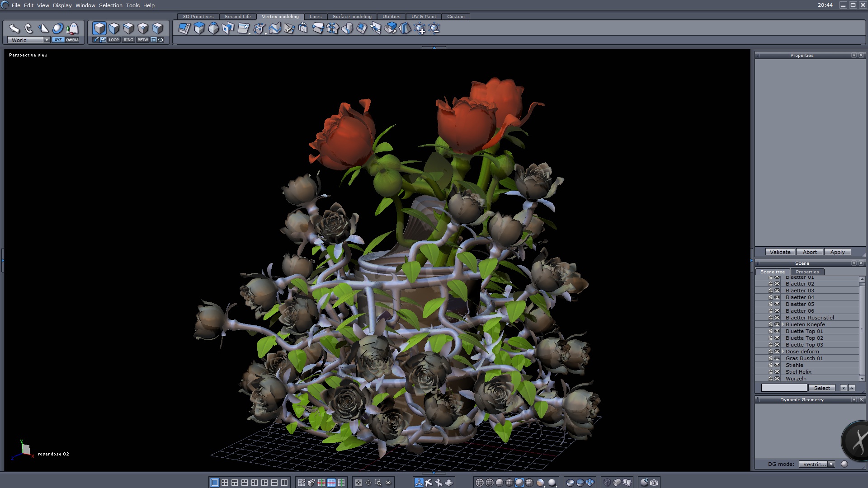Click the Validate button
The height and width of the screenshot is (488, 868).
tap(780, 252)
